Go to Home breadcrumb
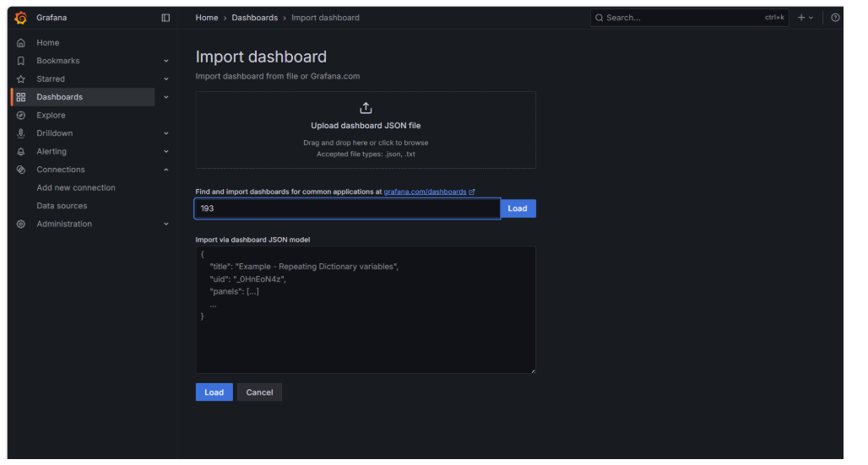 point(207,18)
